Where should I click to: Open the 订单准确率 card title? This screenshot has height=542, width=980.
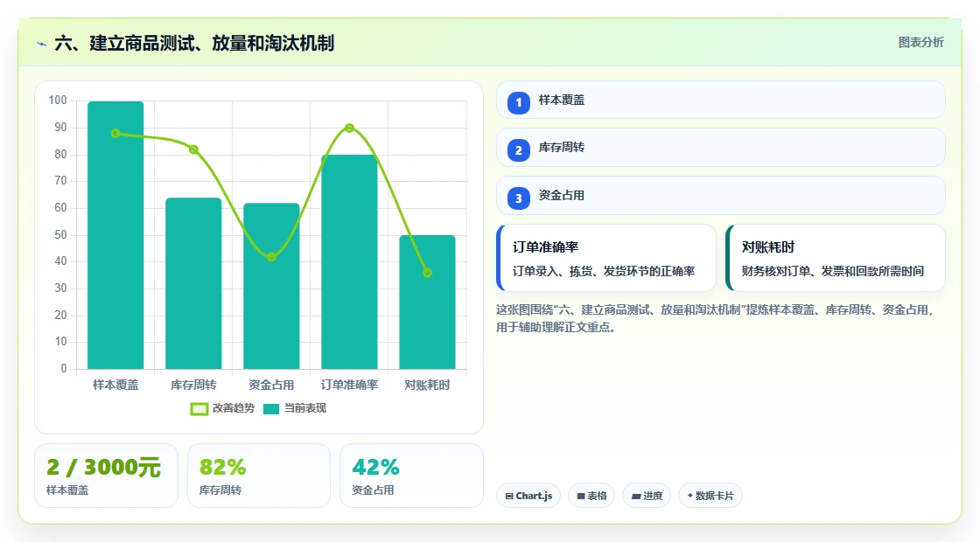(x=545, y=247)
